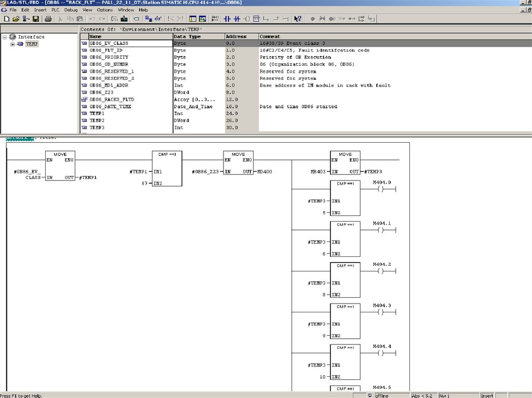The image size is (532, 398).
Task: Click the Name column header
Action: [130, 37]
